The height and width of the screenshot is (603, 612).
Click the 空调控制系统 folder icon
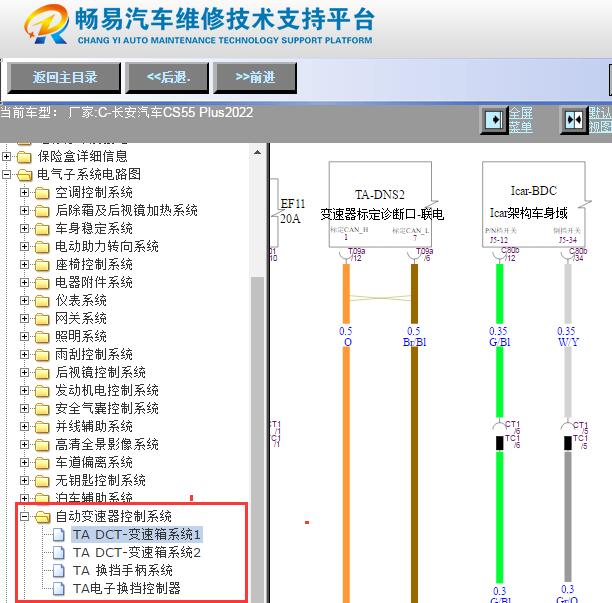[x=42, y=193]
